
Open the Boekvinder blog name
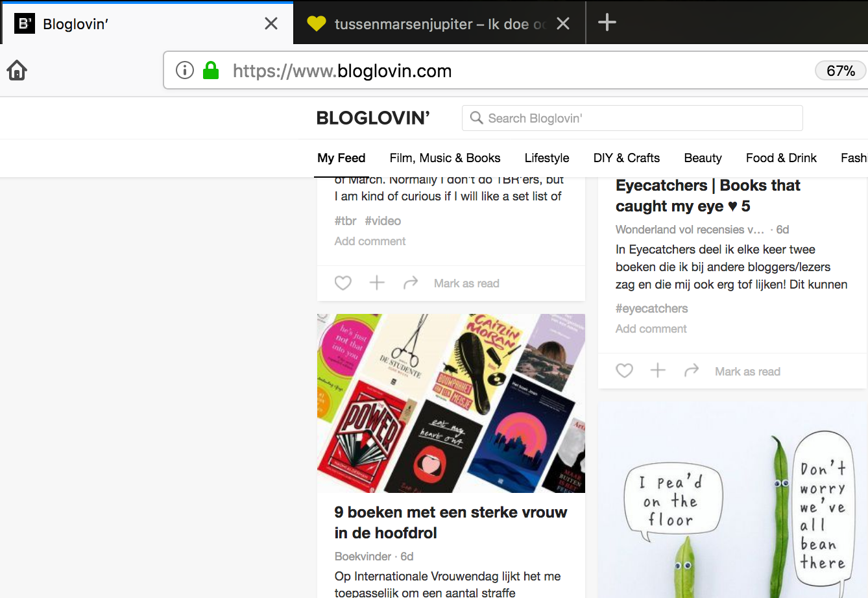(x=363, y=556)
